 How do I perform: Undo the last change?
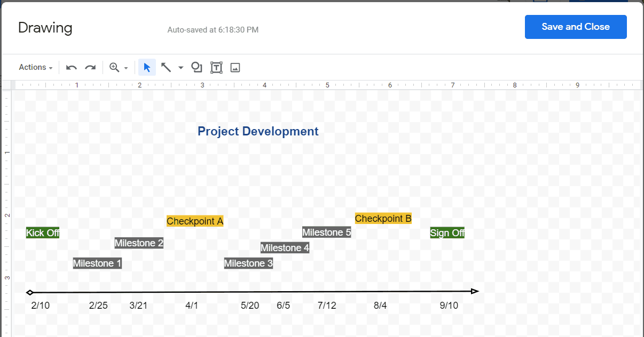(x=71, y=67)
